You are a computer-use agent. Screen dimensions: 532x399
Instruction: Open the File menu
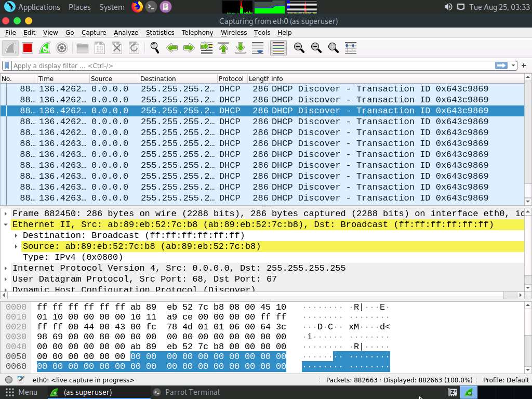(x=10, y=33)
